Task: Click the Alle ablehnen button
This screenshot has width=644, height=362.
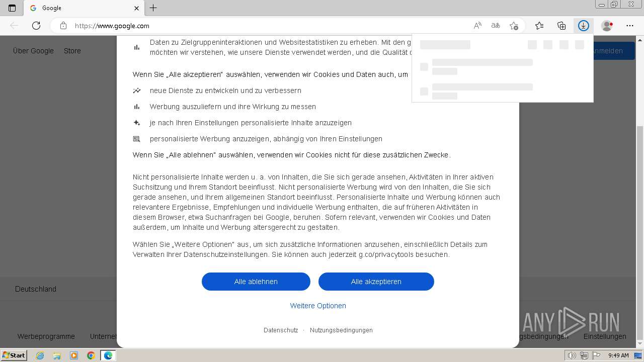Action: click(x=256, y=282)
